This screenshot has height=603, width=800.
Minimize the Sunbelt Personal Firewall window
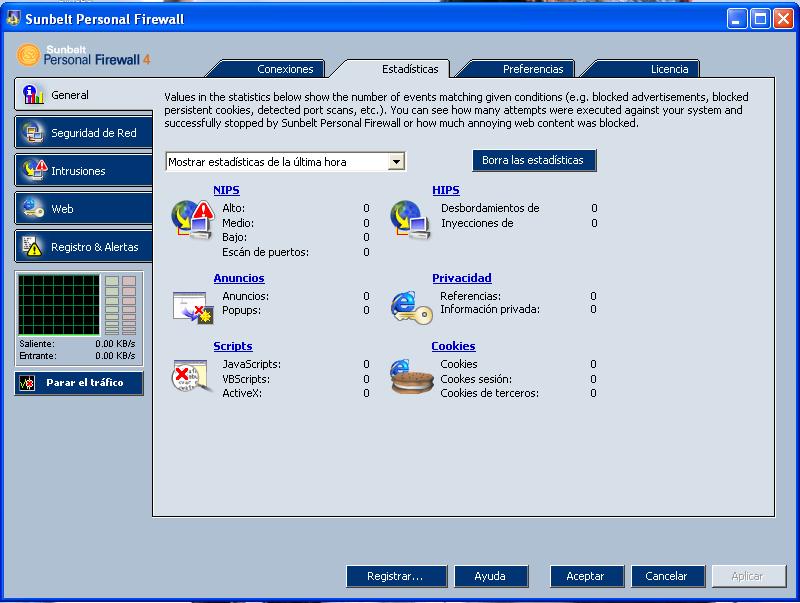[x=736, y=19]
